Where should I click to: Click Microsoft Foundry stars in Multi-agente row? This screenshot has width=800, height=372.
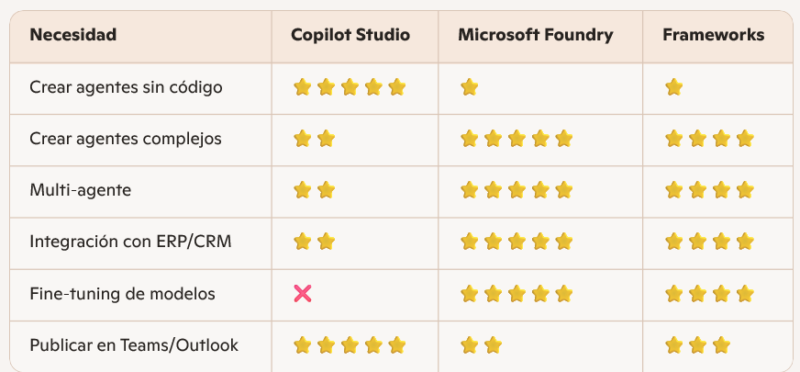point(516,190)
